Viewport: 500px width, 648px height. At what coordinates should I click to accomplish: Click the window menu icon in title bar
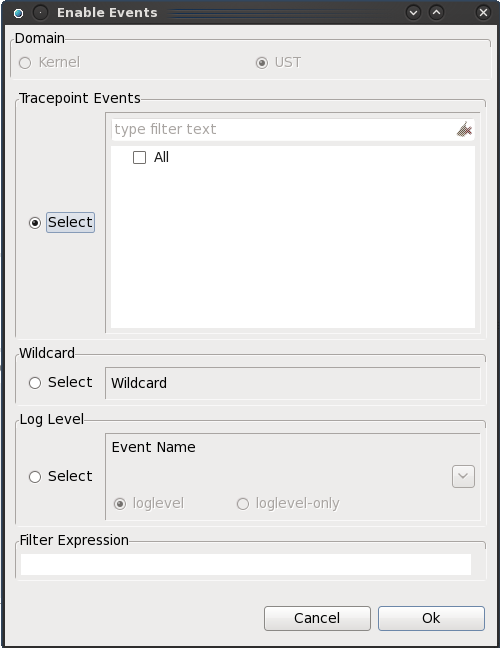pos(18,13)
